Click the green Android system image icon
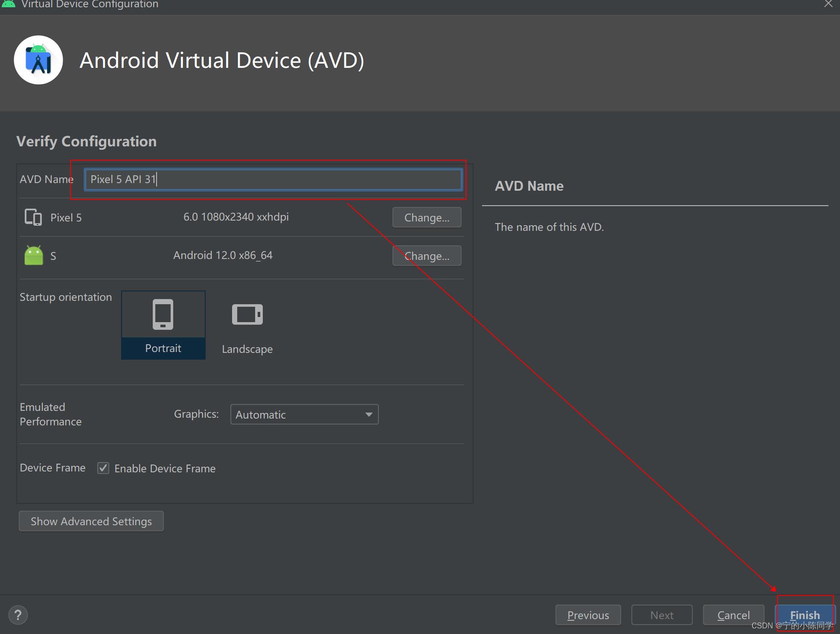Image resolution: width=840 pixels, height=634 pixels. 34,255
